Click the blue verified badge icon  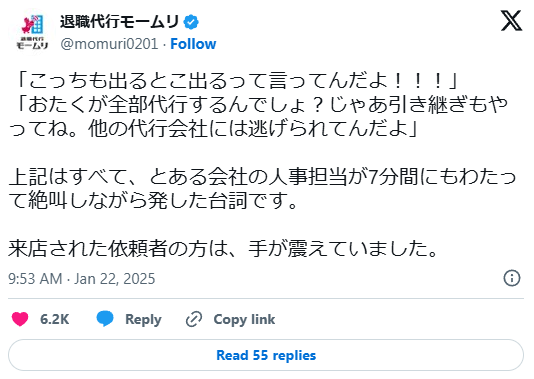pyautogui.click(x=191, y=22)
